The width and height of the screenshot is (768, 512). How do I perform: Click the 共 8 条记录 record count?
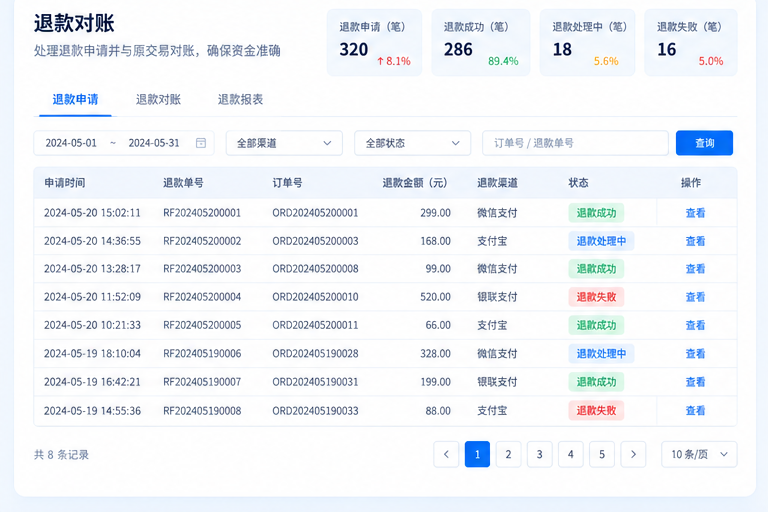[61, 455]
